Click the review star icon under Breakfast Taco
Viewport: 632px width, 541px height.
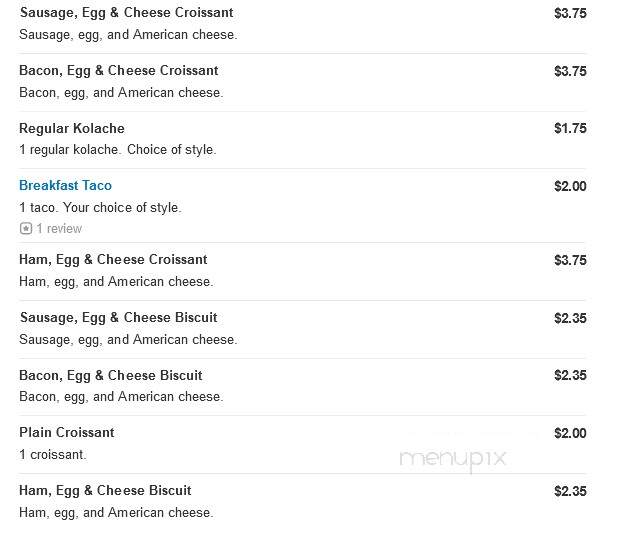click(x=26, y=229)
